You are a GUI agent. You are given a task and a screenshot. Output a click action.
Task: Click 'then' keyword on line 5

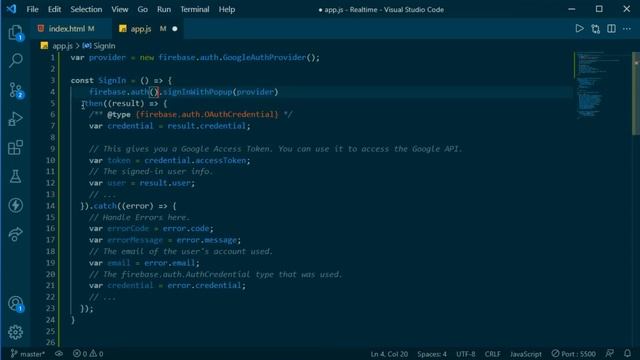tap(94, 103)
